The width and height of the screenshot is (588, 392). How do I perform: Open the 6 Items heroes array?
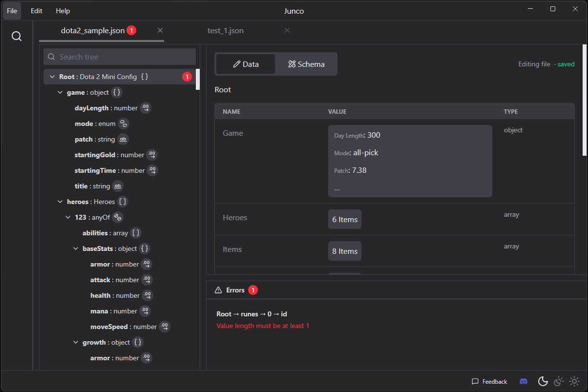click(345, 219)
